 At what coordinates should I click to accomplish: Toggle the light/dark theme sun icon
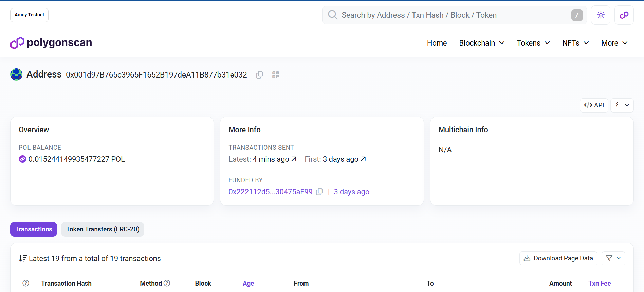point(601,15)
